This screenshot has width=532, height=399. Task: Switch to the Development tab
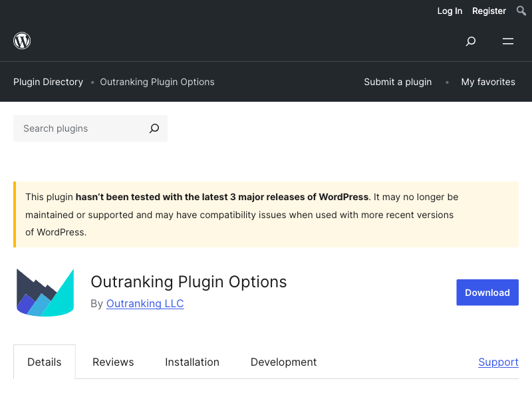click(284, 362)
